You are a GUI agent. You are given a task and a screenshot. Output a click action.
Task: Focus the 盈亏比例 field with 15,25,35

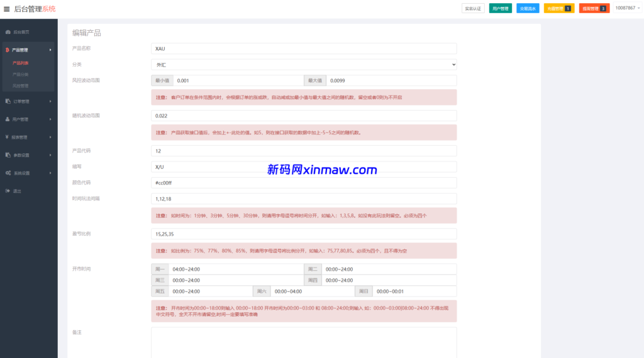304,234
